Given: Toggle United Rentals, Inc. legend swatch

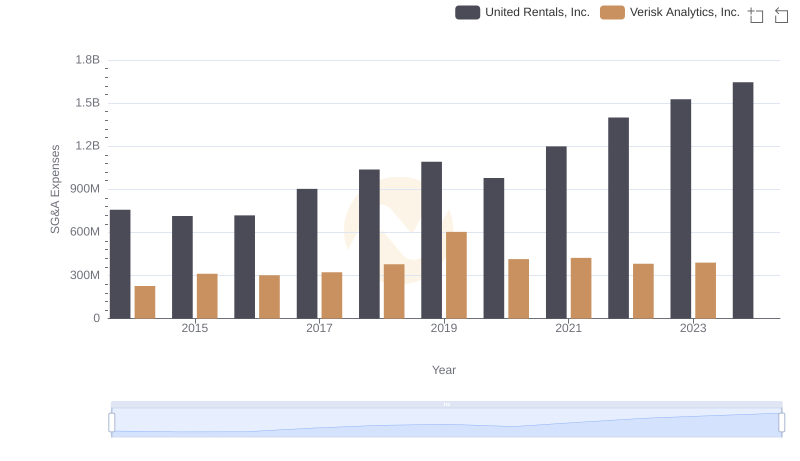Looking at the screenshot, I should [x=467, y=12].
